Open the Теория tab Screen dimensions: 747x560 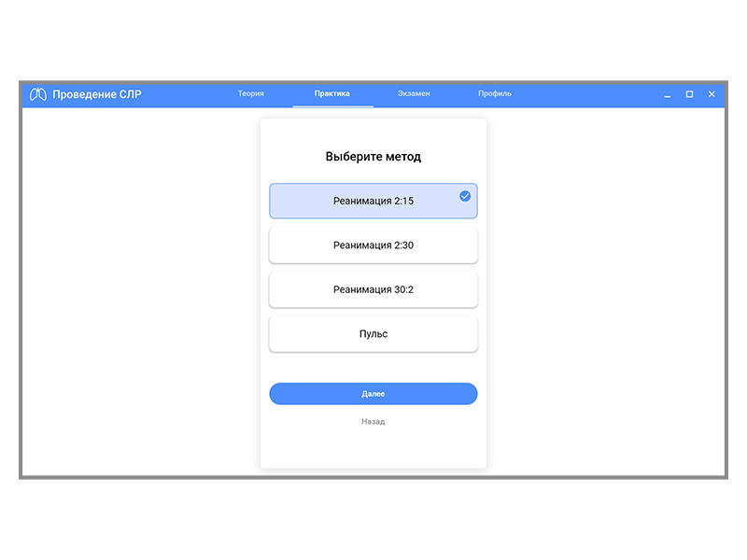(x=250, y=94)
